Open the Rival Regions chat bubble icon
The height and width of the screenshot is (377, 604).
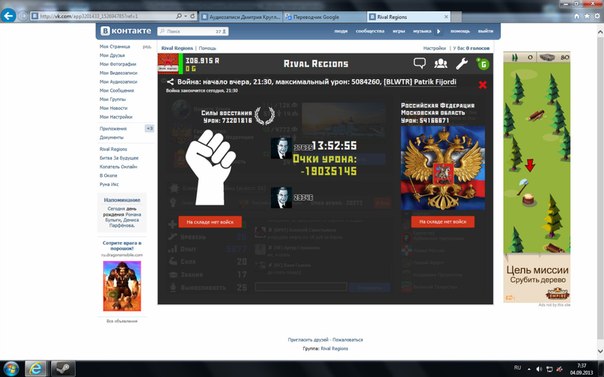coord(419,64)
